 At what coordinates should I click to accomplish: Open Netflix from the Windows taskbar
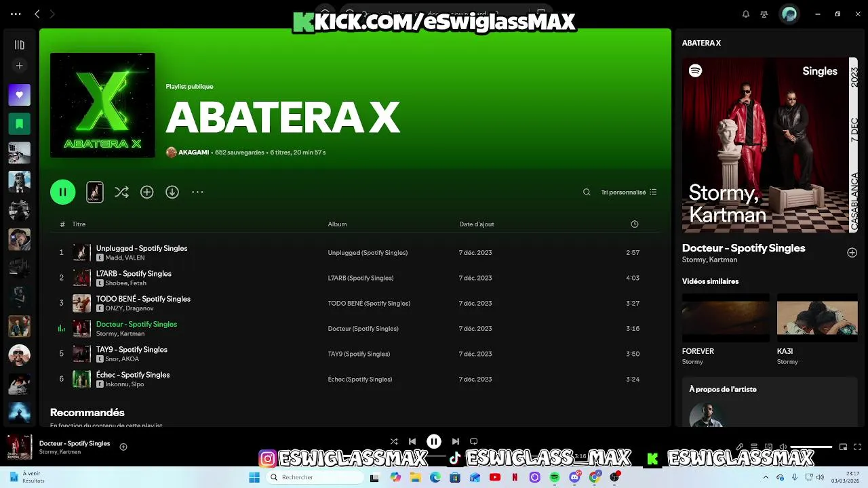point(515,477)
